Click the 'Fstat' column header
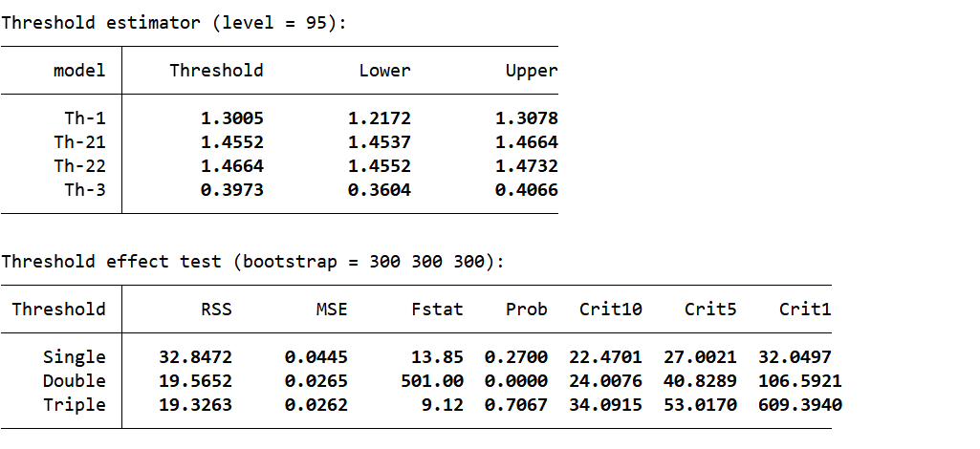 [438, 310]
